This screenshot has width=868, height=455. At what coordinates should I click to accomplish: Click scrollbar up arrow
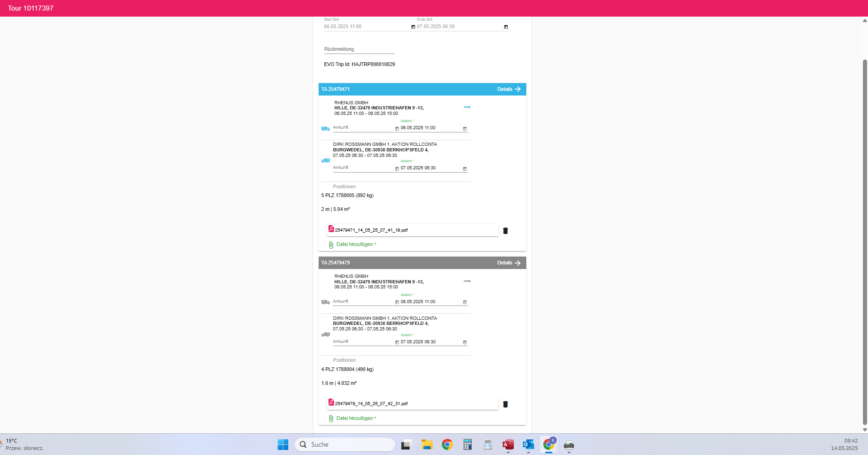(865, 20)
